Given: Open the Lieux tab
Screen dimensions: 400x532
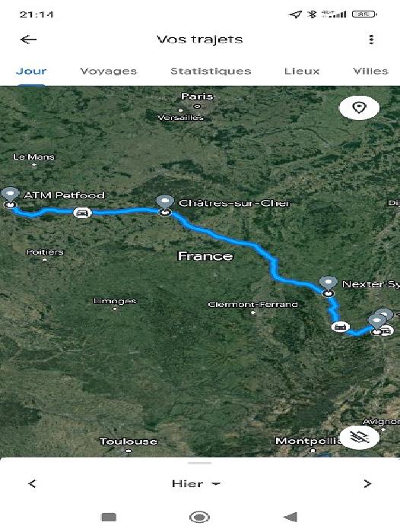Looking at the screenshot, I should 302,71.
